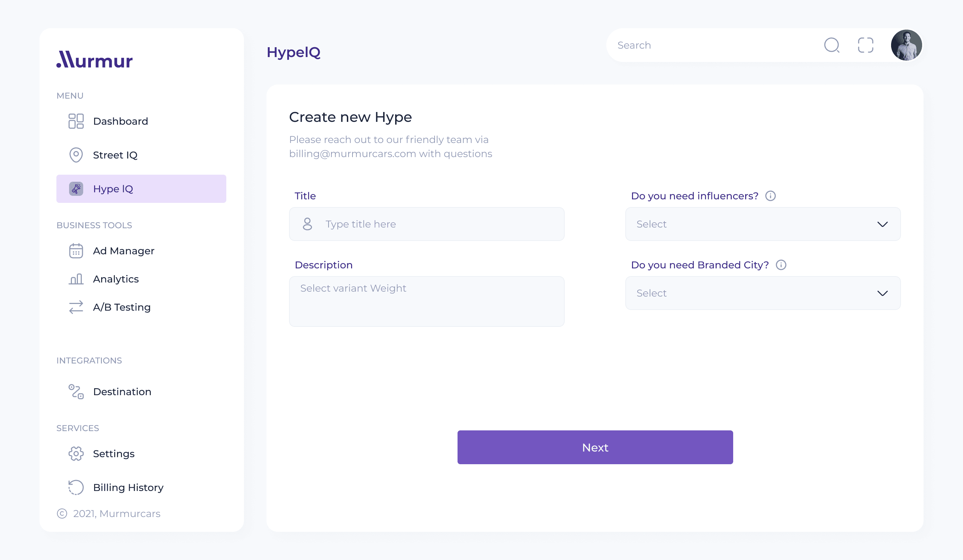Click the "MENU" section header
The image size is (963, 560).
point(70,96)
